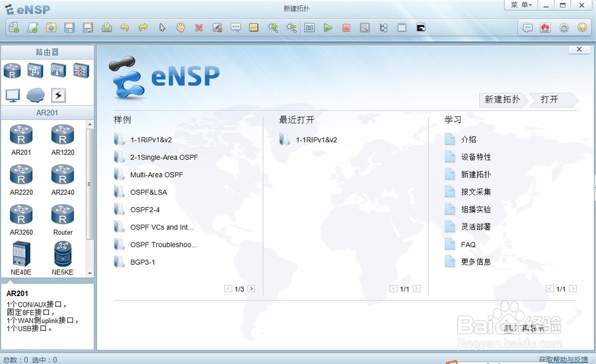Click the delete all connections eraser icon
596x364 pixels.
pos(218,28)
